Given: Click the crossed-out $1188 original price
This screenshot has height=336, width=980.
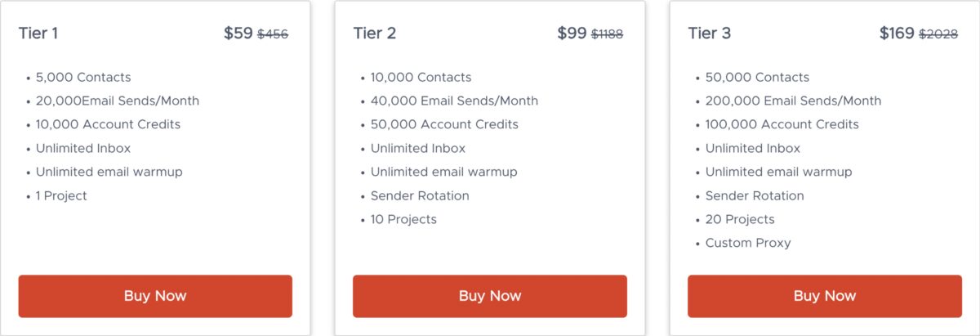Looking at the screenshot, I should 607,34.
